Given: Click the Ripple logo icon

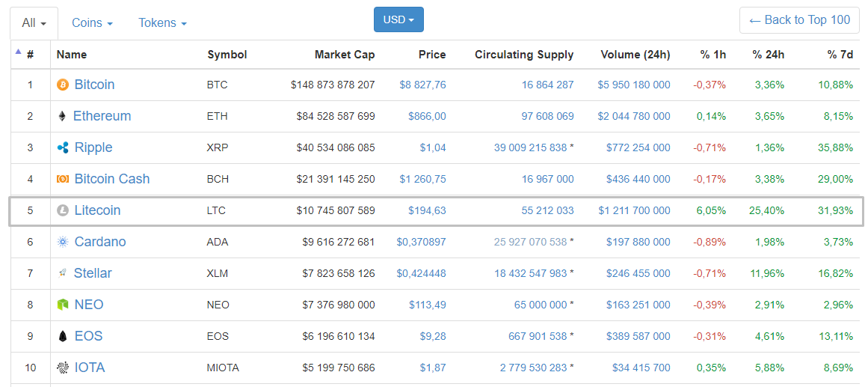Looking at the screenshot, I should coord(63,148).
